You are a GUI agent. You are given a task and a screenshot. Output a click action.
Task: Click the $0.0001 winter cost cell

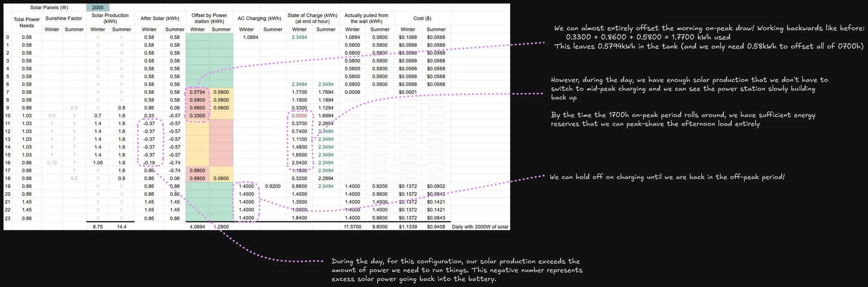point(408,92)
